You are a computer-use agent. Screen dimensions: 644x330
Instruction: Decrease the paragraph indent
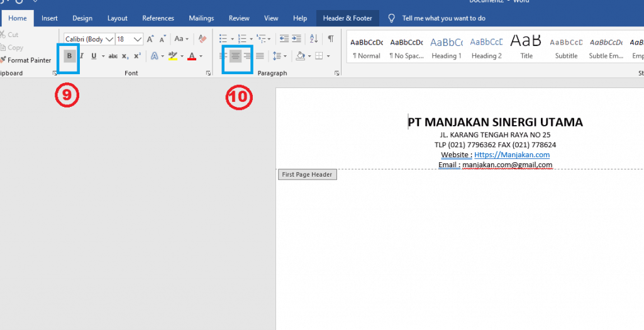(284, 39)
